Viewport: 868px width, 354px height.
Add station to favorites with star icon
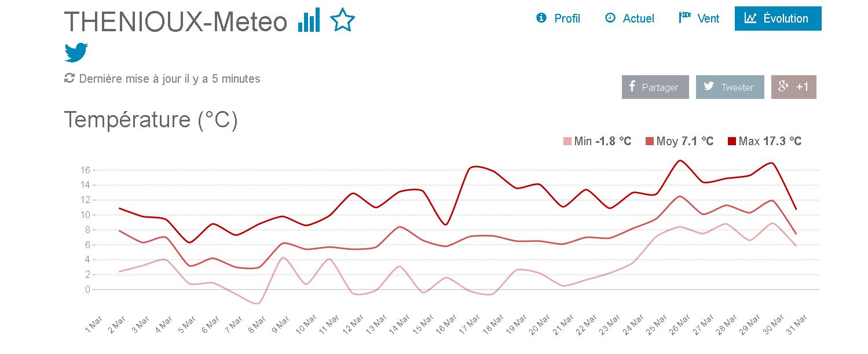(x=342, y=20)
